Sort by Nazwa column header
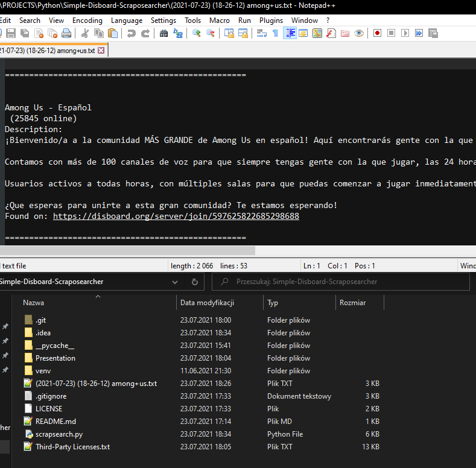The width and height of the screenshot is (476, 468). pyautogui.click(x=94, y=303)
